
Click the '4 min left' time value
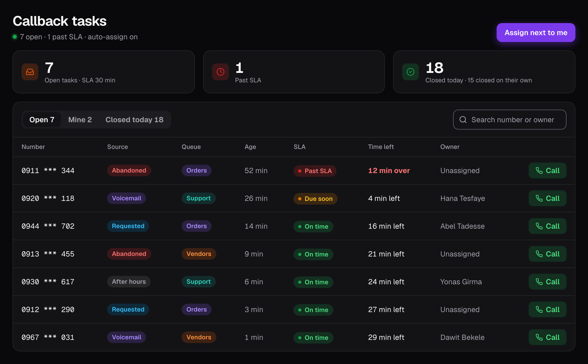tap(384, 198)
